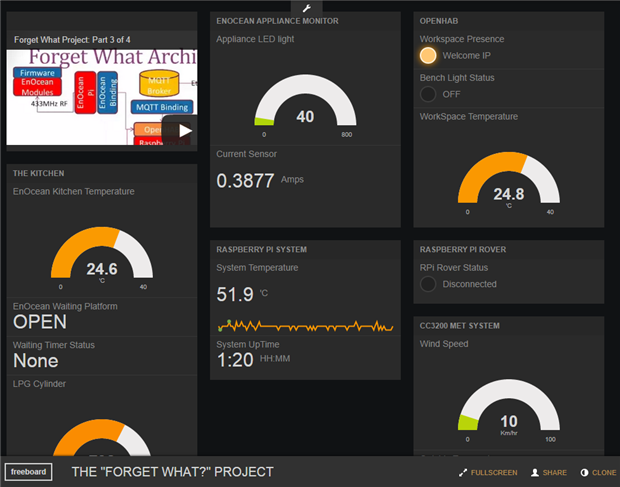
Task: Click the RPi Rover Status Disconnected indicator
Action: 428,284
